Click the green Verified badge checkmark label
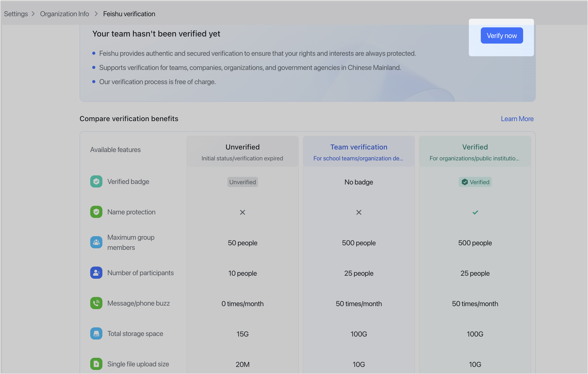Screen dimensions: 588x374 [x=475, y=182]
